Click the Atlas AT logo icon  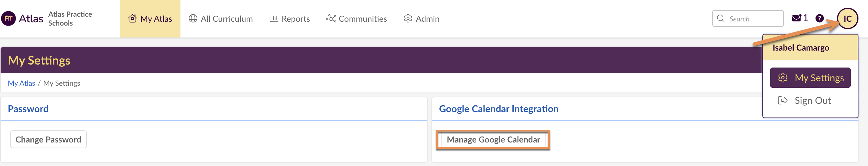coord(8,18)
